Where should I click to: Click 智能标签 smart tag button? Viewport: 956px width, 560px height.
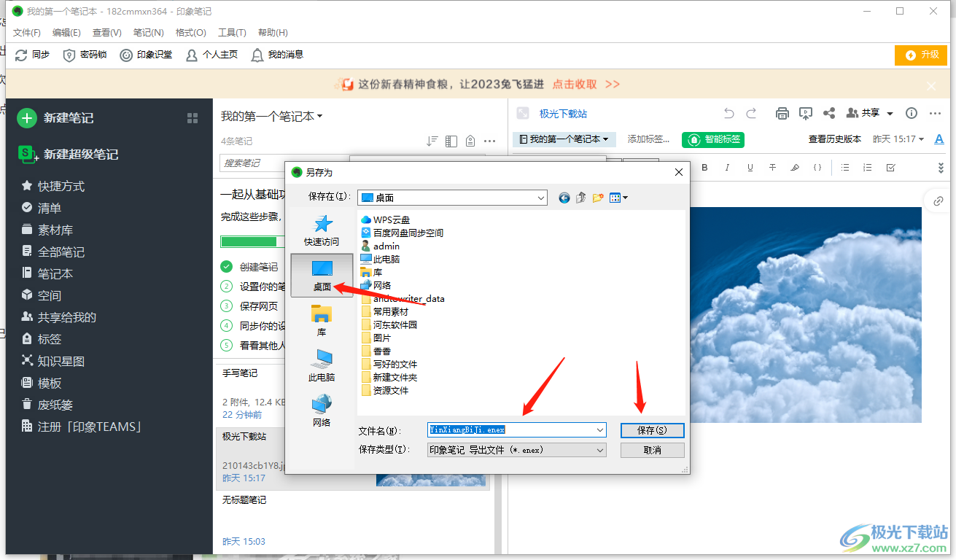click(x=713, y=139)
